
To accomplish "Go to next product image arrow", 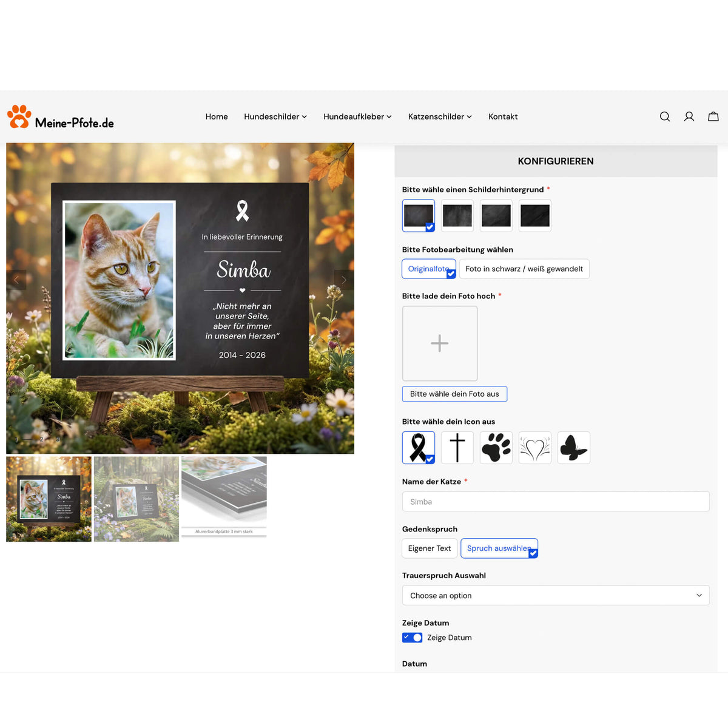I will click(344, 280).
